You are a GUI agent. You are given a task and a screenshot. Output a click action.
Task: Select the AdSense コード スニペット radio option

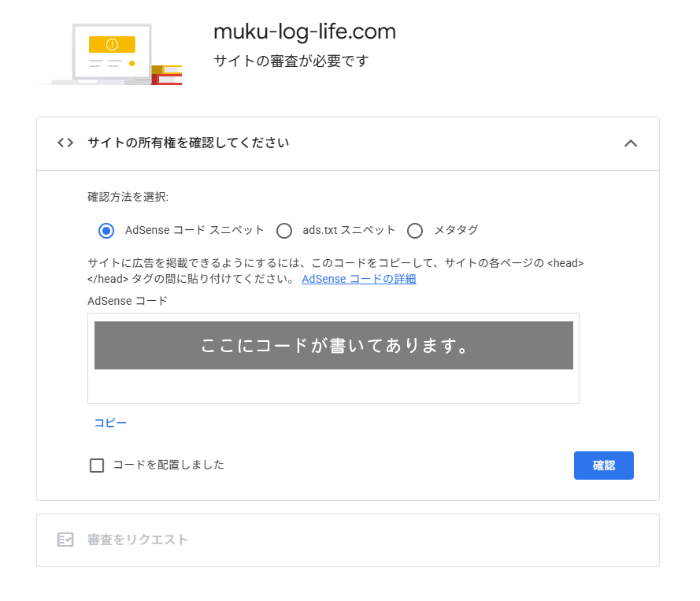[x=106, y=230]
